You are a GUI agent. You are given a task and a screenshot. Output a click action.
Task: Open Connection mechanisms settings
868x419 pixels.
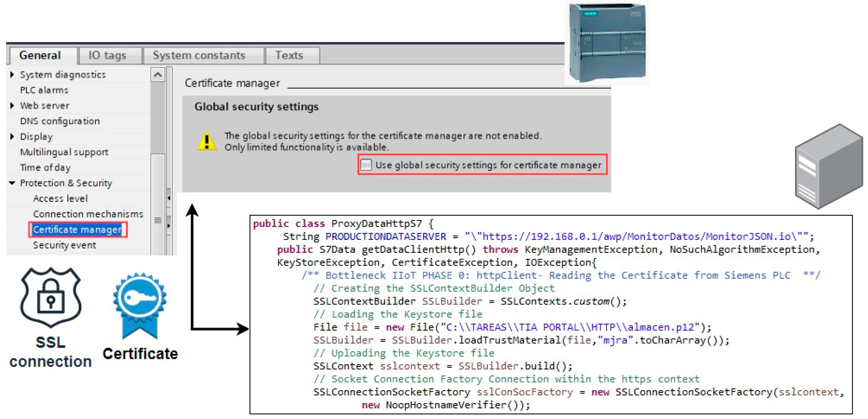click(88, 214)
